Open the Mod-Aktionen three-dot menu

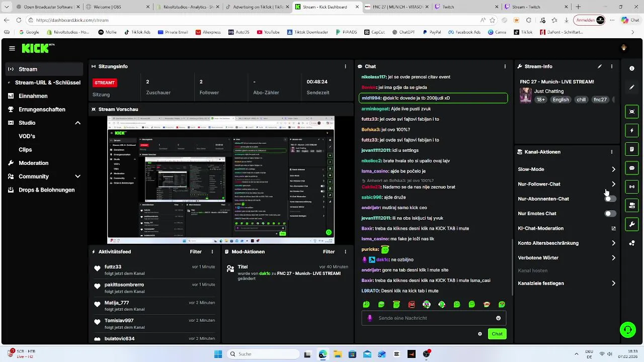coord(345,252)
